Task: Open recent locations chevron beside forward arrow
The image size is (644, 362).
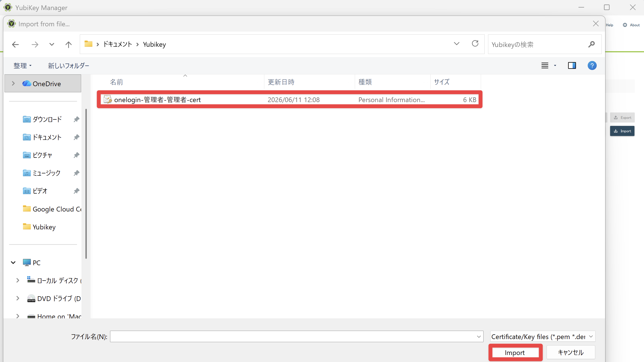Action: 52,44
